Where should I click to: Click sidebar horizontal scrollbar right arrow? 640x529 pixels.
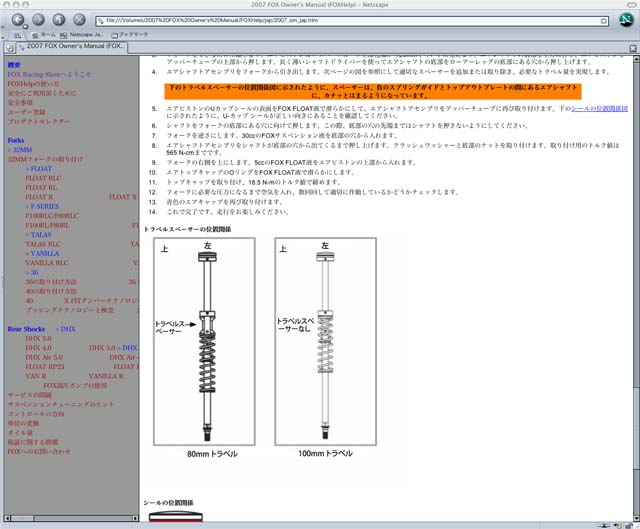[135, 518]
